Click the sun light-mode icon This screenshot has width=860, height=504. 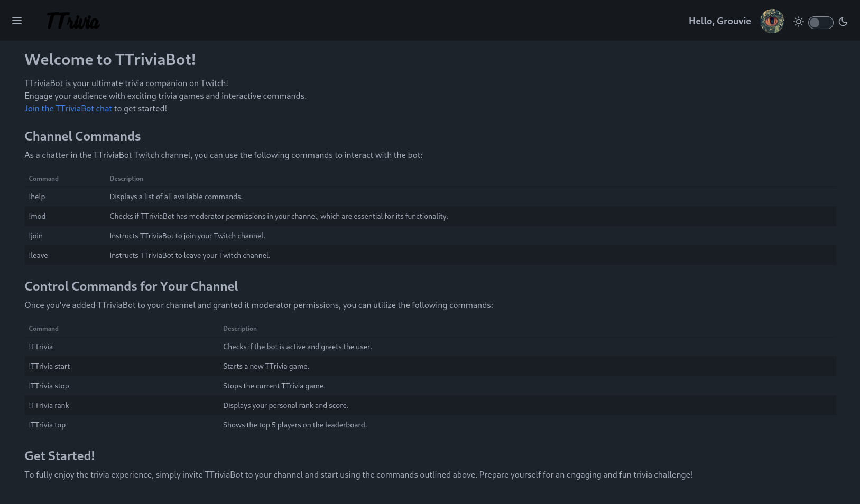point(799,22)
